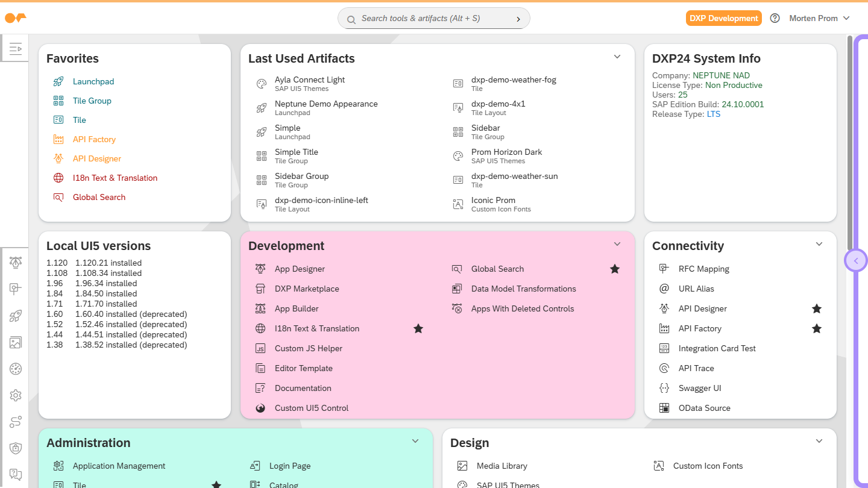Screen dimensions: 868x488
Task: Collapse the Last Used Artifacts panel
Action: coord(617,57)
